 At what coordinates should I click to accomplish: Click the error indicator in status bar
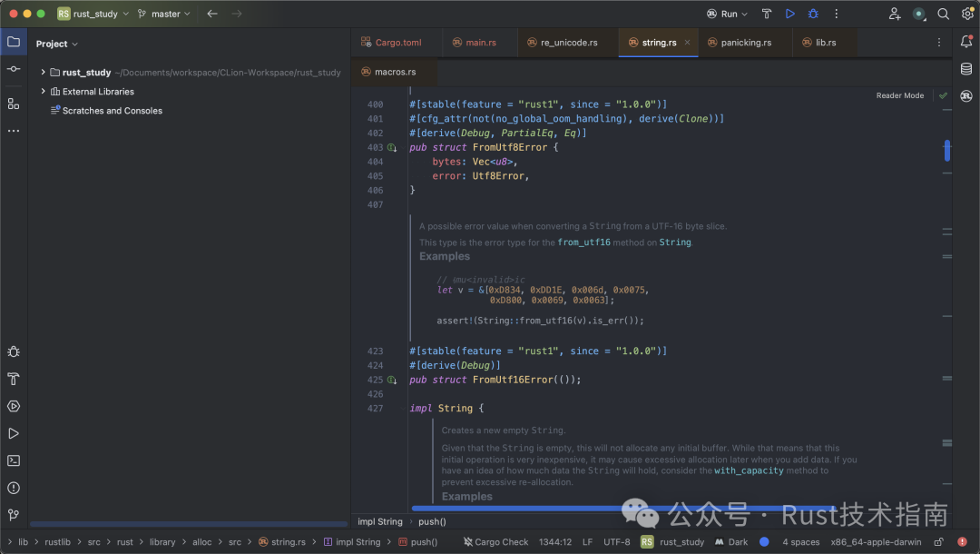(962, 542)
